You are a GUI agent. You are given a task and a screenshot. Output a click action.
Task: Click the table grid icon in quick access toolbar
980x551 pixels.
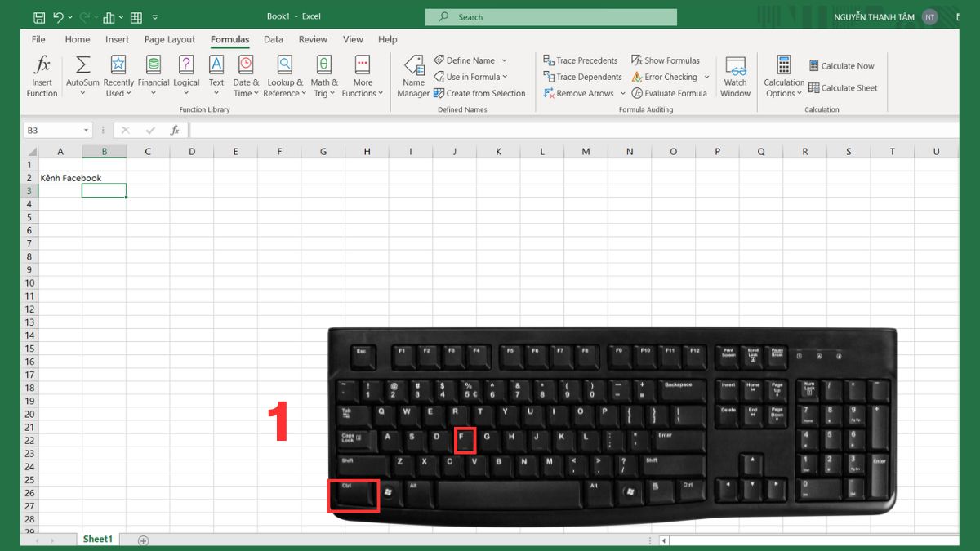[x=136, y=16]
